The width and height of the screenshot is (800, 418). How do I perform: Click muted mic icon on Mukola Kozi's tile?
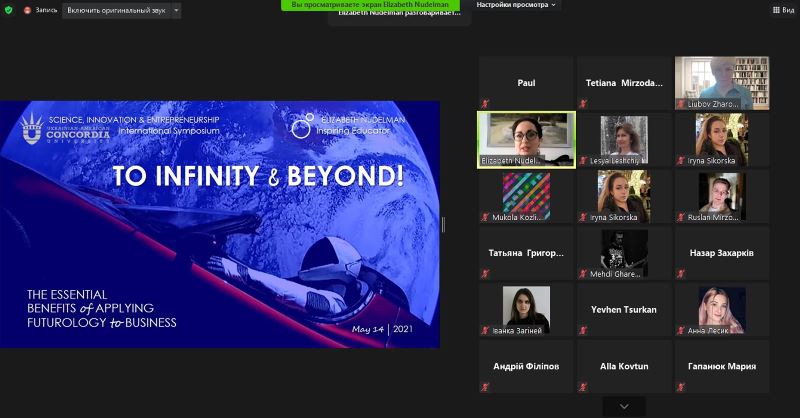485,217
